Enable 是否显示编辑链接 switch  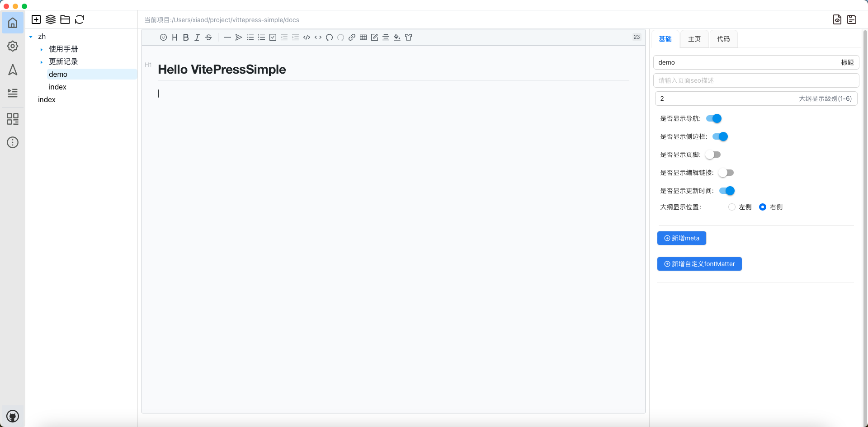coord(726,173)
